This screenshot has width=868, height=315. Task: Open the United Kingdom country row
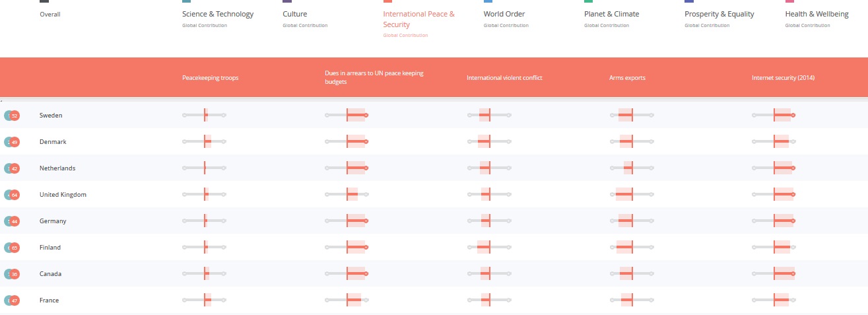click(434, 195)
